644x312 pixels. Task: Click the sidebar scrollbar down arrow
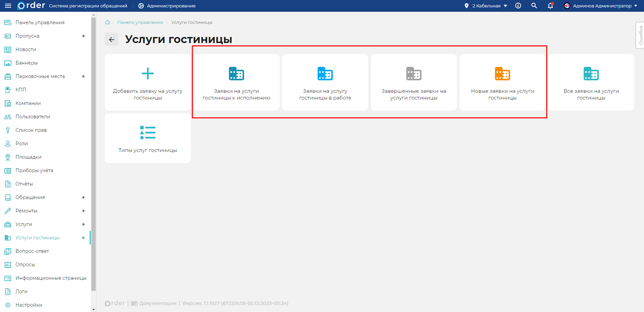point(94,309)
